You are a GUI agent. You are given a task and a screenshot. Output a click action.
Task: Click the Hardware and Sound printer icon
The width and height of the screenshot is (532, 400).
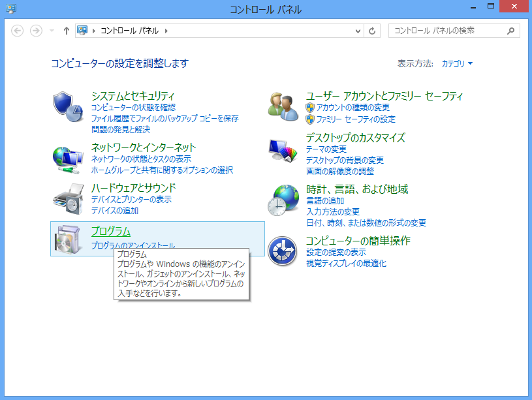pyautogui.click(x=69, y=199)
